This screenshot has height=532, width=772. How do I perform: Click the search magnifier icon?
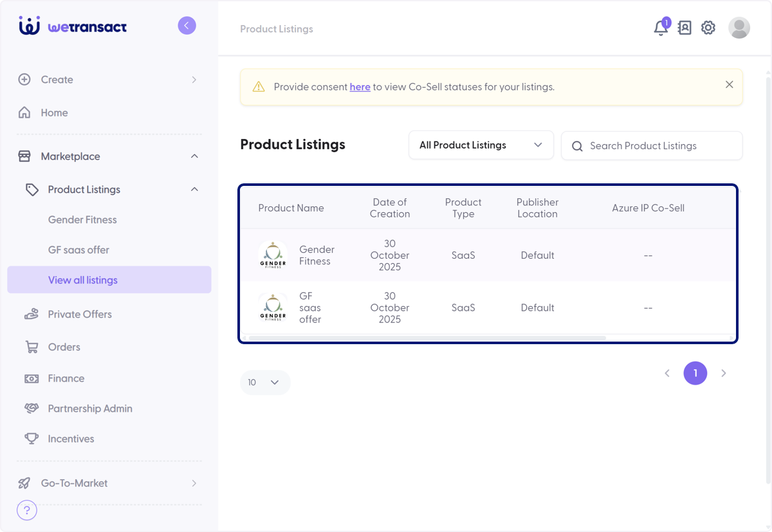point(577,146)
